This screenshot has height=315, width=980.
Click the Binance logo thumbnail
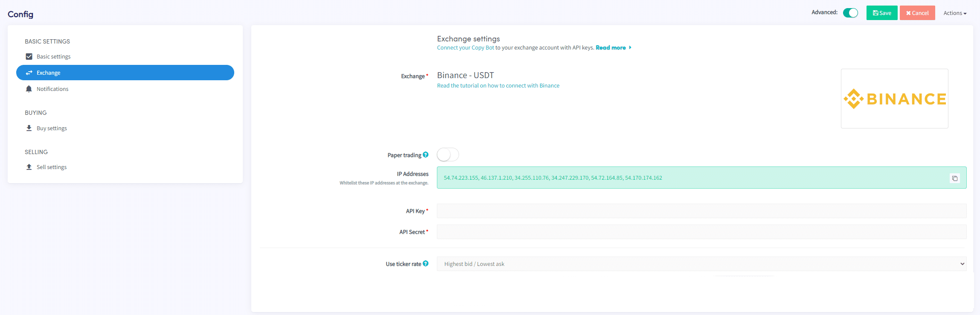894,99
